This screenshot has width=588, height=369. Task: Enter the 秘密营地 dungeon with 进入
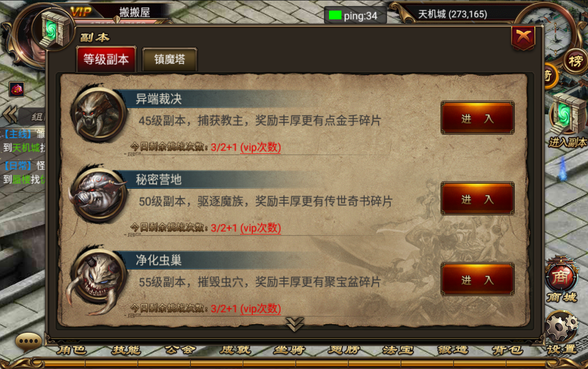(477, 199)
